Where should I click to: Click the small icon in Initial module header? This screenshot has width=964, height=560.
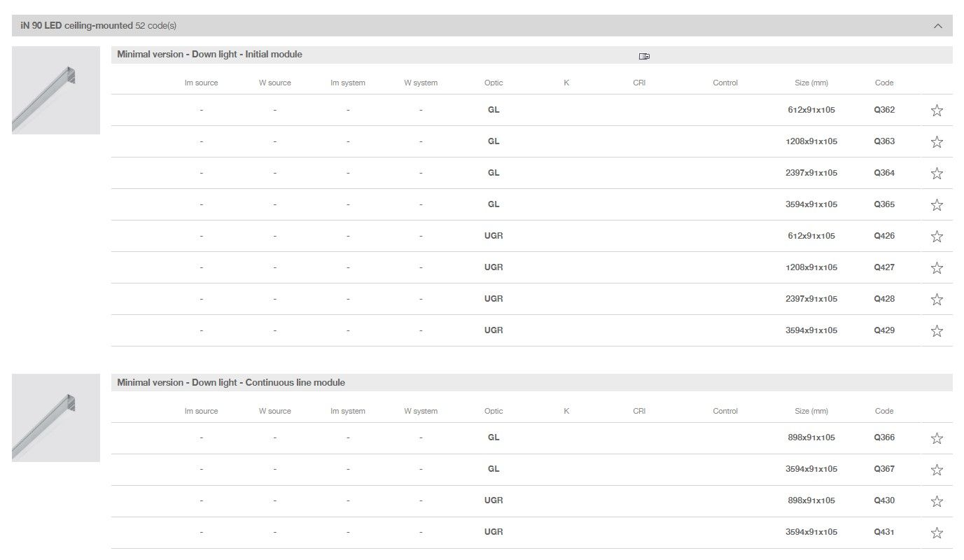tap(644, 57)
